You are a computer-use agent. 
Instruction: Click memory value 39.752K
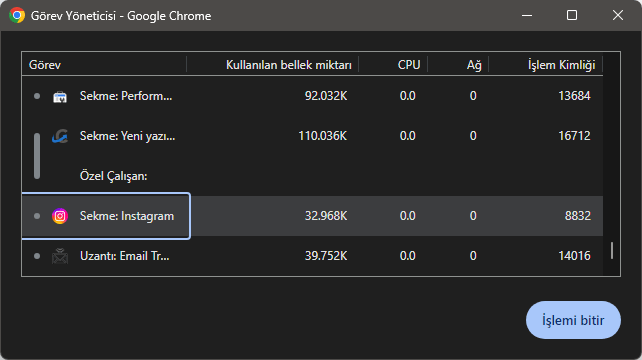click(326, 256)
